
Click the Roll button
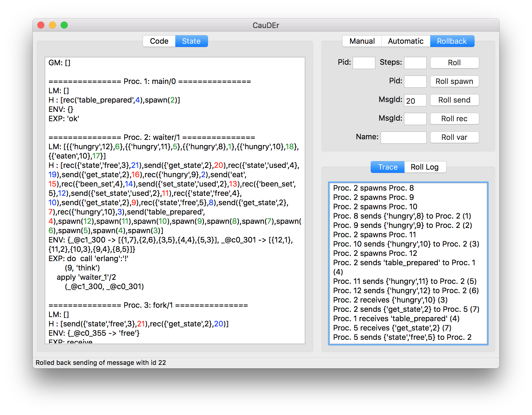click(454, 63)
